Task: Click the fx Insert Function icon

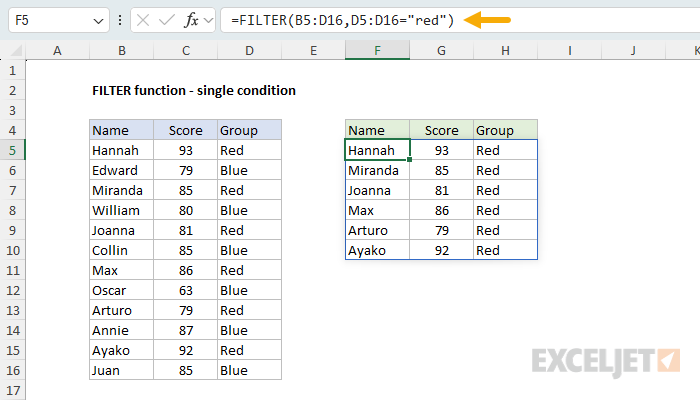Action: pyautogui.click(x=191, y=20)
